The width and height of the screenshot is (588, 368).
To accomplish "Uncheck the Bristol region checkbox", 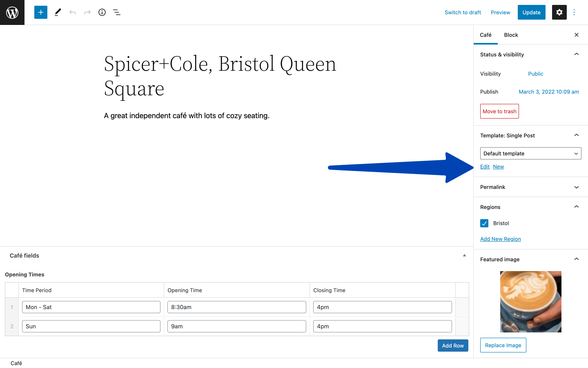I will [x=484, y=223].
